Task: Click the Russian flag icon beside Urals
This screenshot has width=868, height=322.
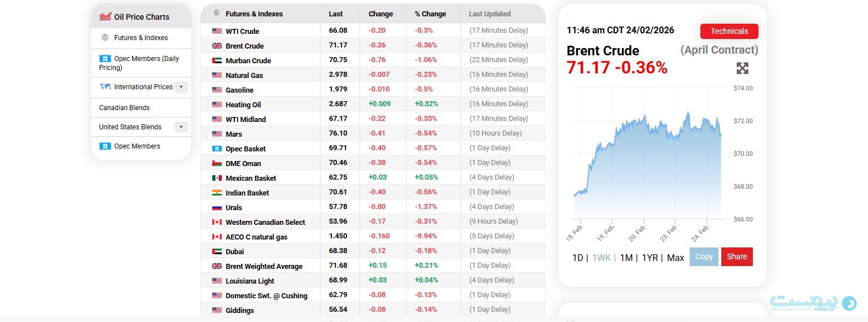Action: (x=217, y=207)
